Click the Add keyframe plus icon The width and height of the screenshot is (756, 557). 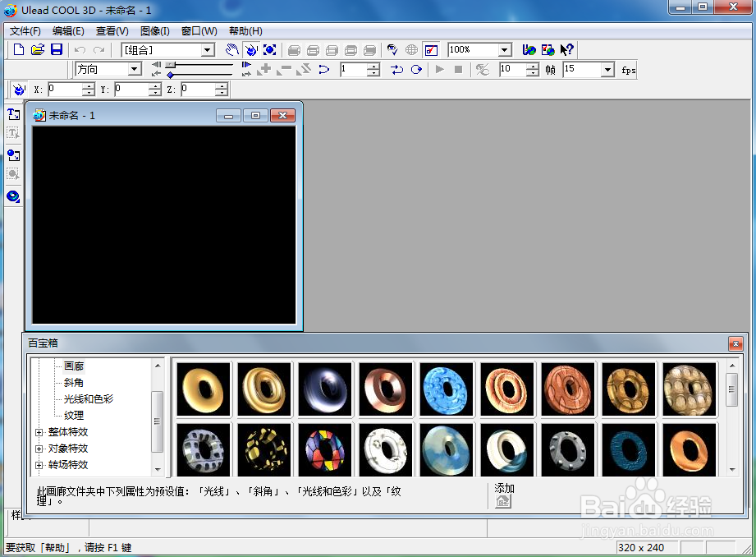[264, 70]
